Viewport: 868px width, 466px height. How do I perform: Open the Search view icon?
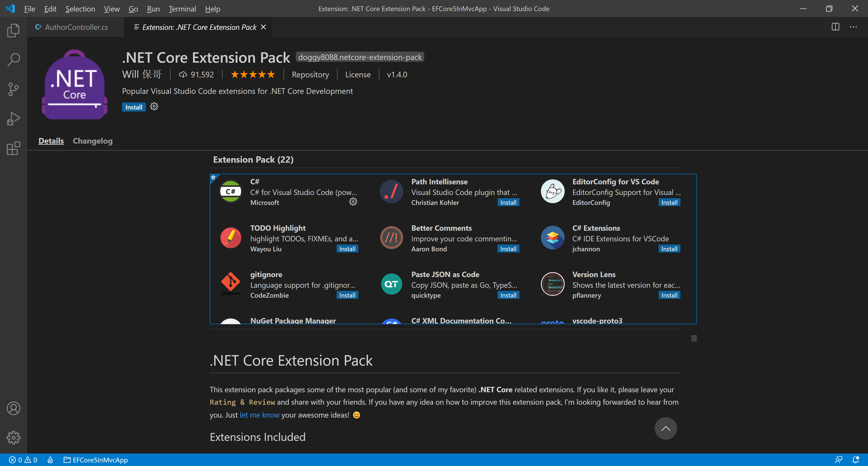click(x=13, y=60)
